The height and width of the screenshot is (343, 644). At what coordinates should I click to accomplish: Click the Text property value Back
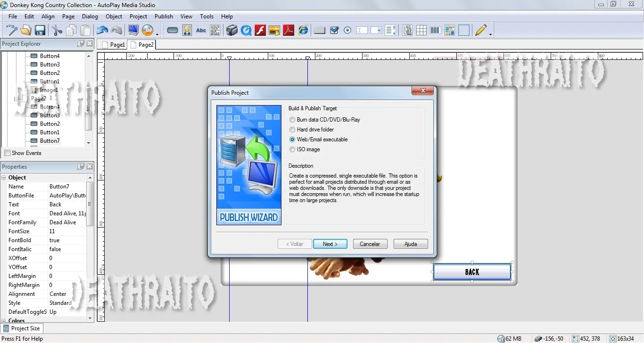[67, 204]
